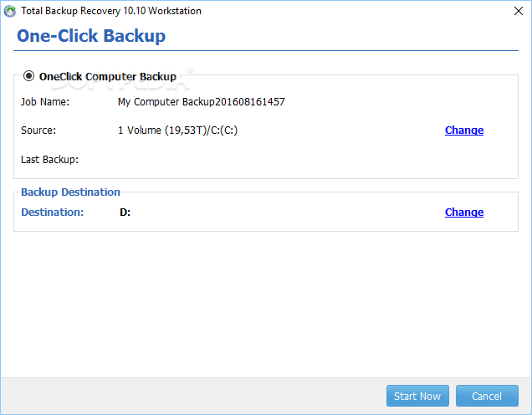Click the source value 1 Volume (19,53T)/C:(C:)
The image size is (532, 415).
[x=178, y=131]
